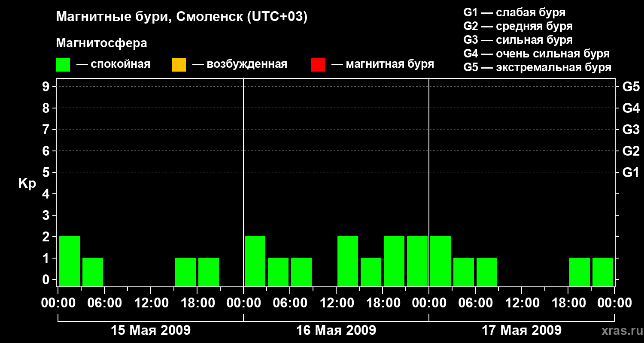Image resolution: width=644 pixels, height=343 pixels.
Task: Click the 16 May 18:00–21:00 bar
Action: pyautogui.click(x=394, y=261)
